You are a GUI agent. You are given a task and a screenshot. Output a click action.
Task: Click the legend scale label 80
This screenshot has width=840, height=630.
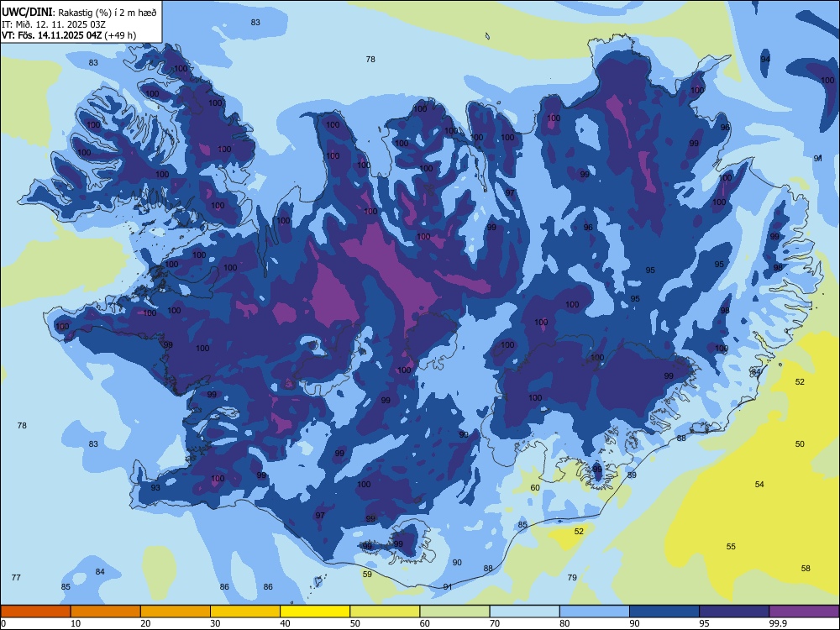pyautogui.click(x=564, y=623)
